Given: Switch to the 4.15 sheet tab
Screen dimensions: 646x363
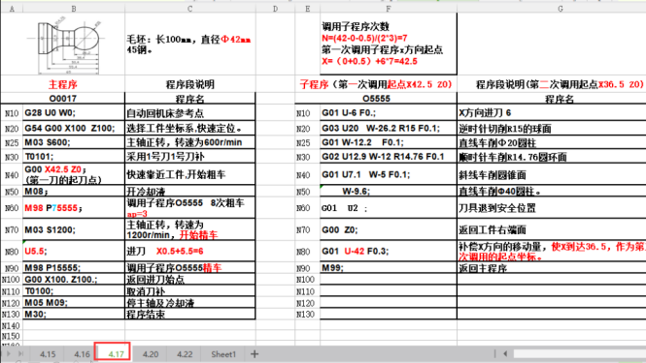Looking at the screenshot, I should click(x=48, y=354).
